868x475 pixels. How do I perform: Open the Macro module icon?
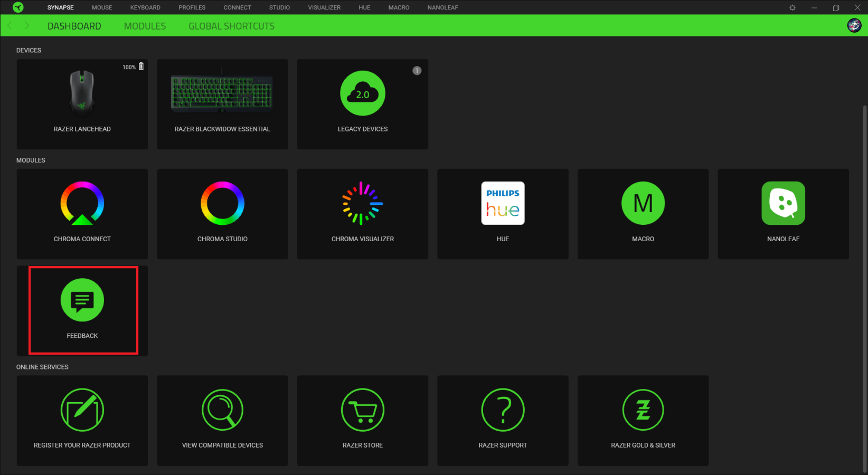643,204
